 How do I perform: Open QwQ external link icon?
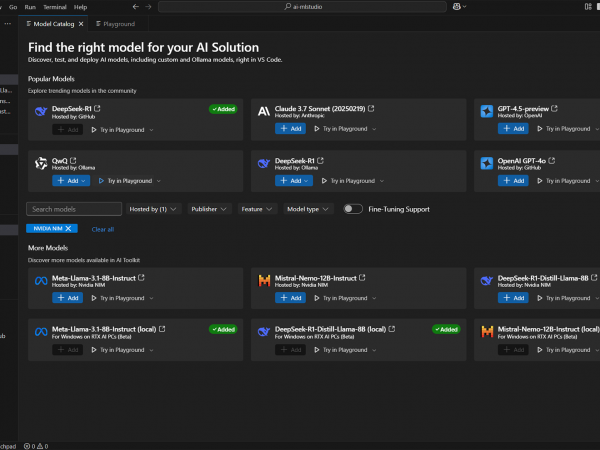(73, 161)
